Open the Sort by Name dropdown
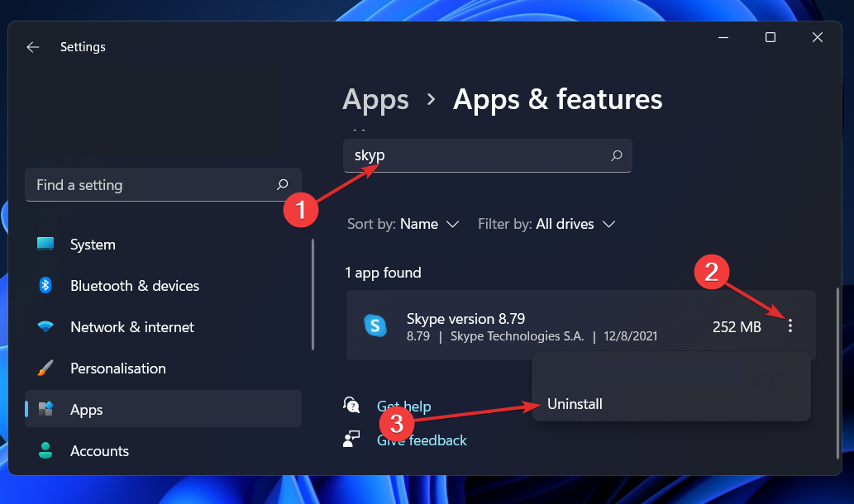Screen dimensions: 854x504 click(403, 223)
